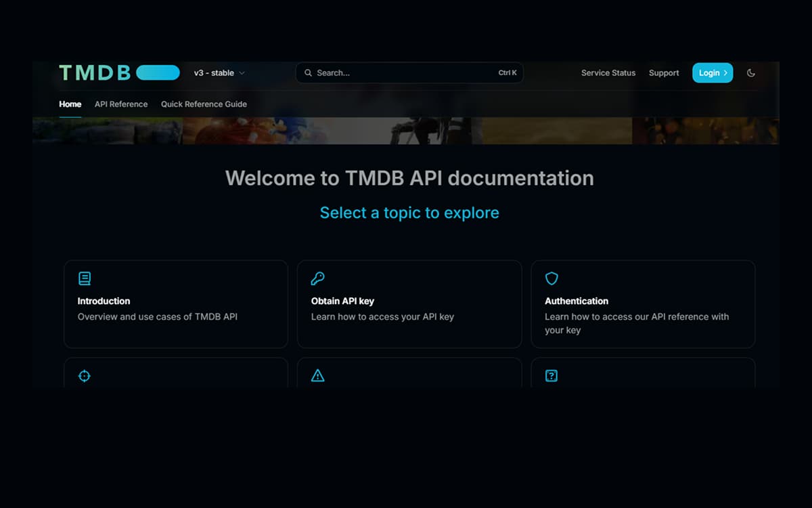This screenshot has height=508, width=812.
Task: Click the Ctrl K shortcut badge
Action: coord(507,72)
